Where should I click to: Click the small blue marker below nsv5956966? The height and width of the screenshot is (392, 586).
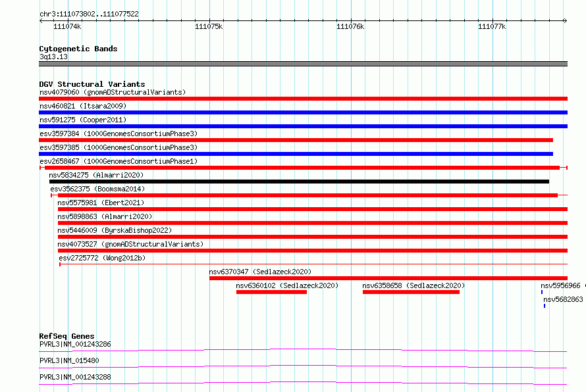pos(542,292)
